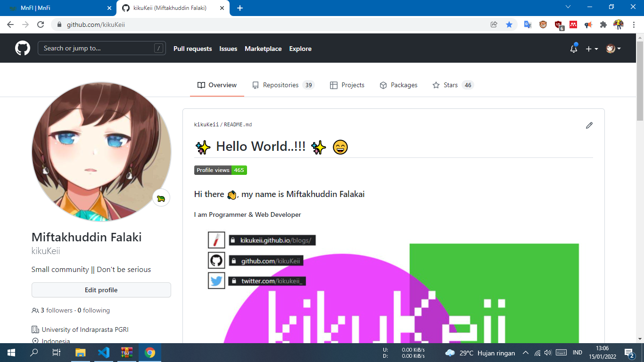Open a new browser tab
The width and height of the screenshot is (644, 362).
click(240, 8)
